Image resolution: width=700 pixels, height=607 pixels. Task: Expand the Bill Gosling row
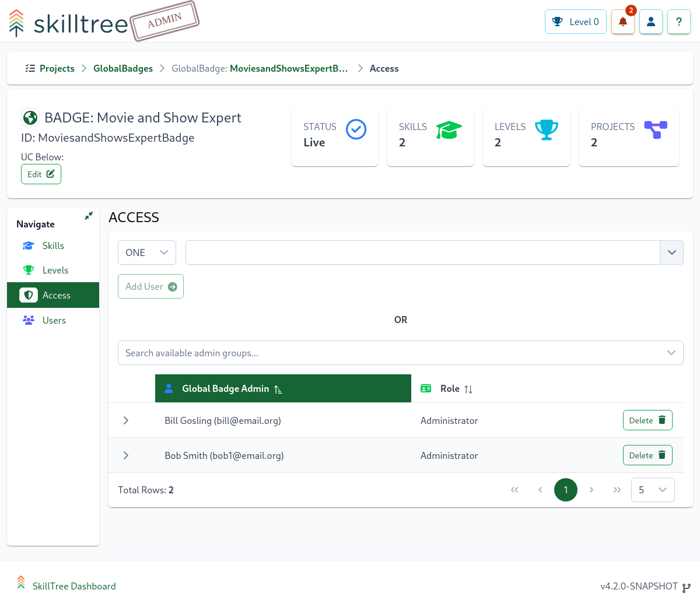pyautogui.click(x=126, y=420)
